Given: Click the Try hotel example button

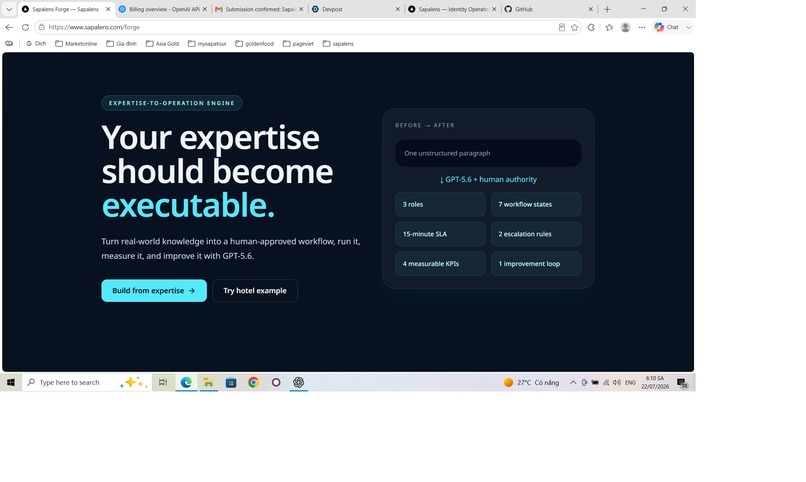Looking at the screenshot, I should (255, 291).
